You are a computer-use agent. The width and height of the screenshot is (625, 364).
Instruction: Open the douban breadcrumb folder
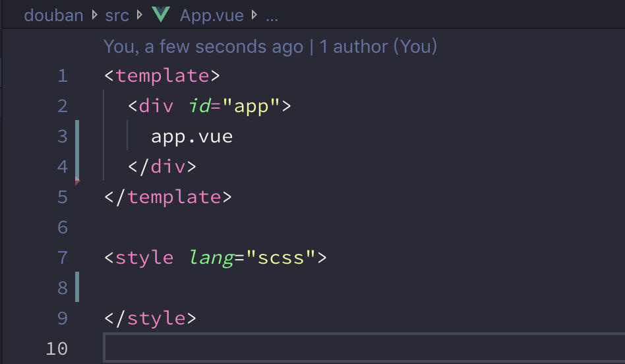pyautogui.click(x=54, y=16)
